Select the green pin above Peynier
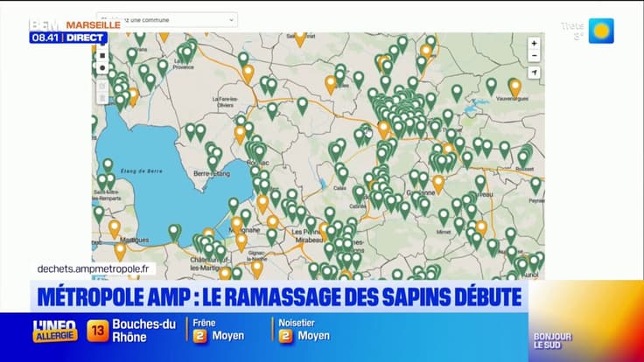This screenshot has width=644, height=362. (x=535, y=184)
